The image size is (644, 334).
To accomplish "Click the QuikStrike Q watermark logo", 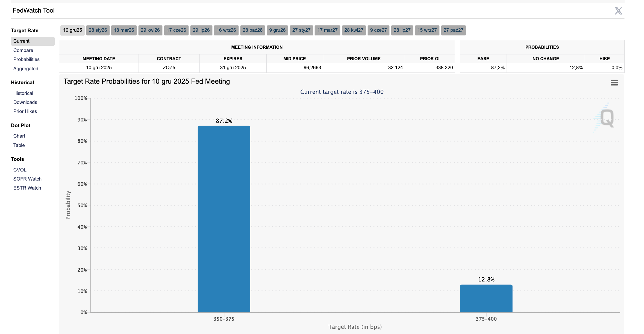I will pos(607,118).
